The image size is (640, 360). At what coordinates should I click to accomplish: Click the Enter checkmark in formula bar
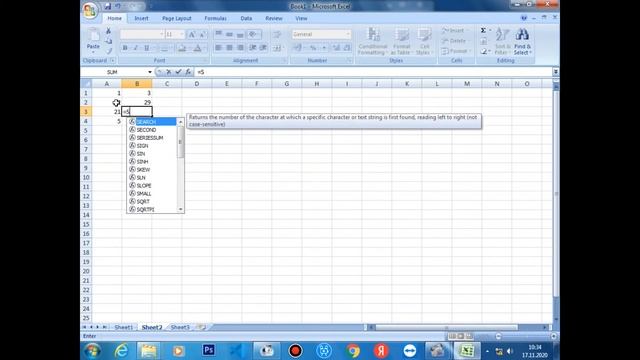click(178, 72)
